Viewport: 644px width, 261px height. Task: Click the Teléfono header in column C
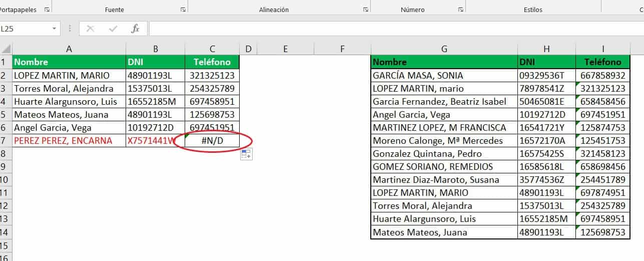tap(212, 62)
